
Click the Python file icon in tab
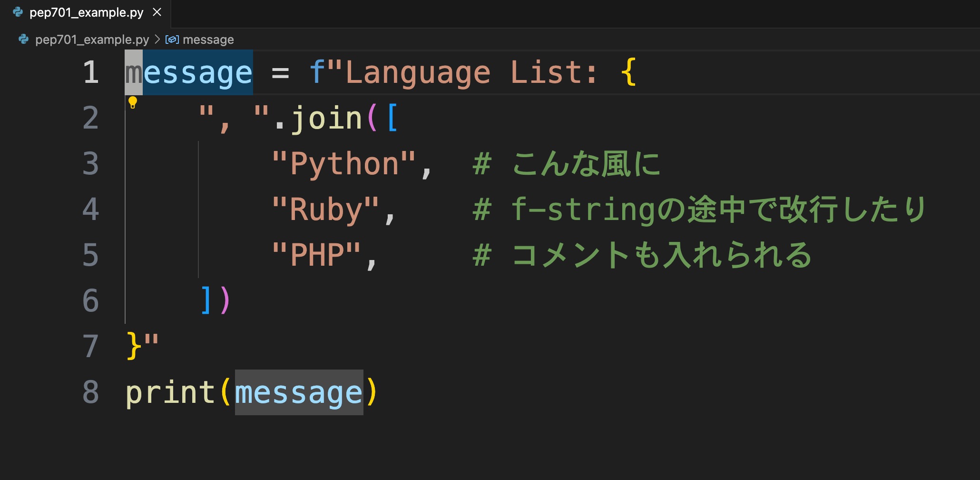(18, 12)
